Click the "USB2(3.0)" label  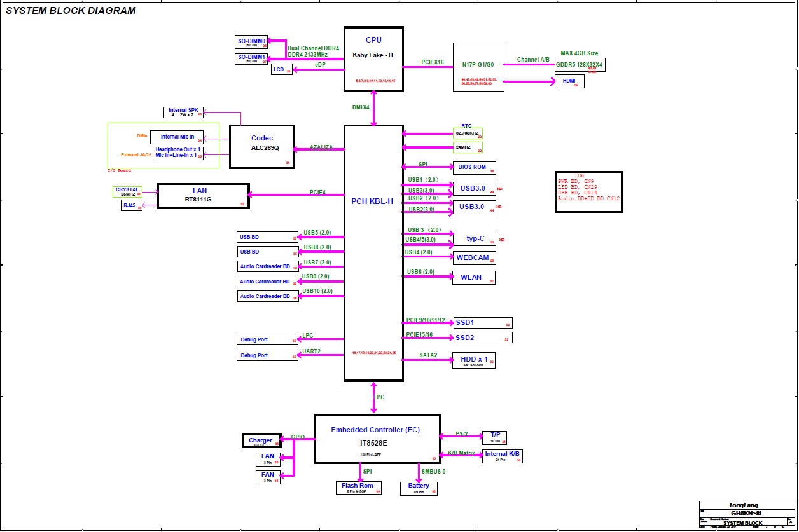pos(422,209)
